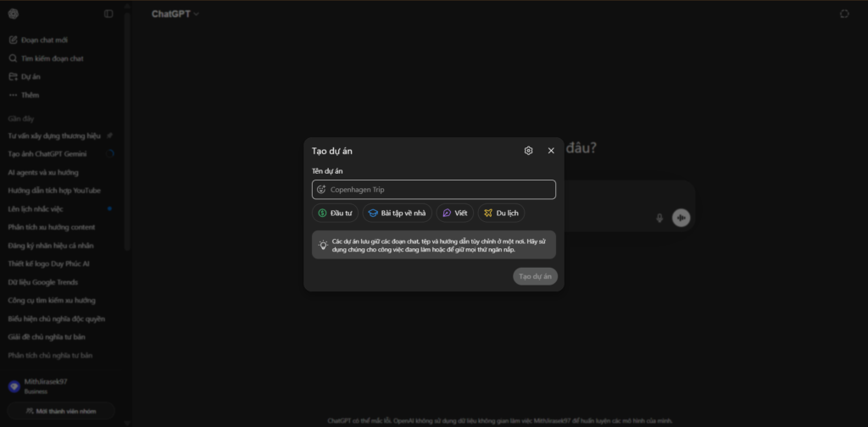The height and width of the screenshot is (427, 868).
Task: Click the pin icon beside Tư vấn xây dựng thương hiệu
Action: 109,136
